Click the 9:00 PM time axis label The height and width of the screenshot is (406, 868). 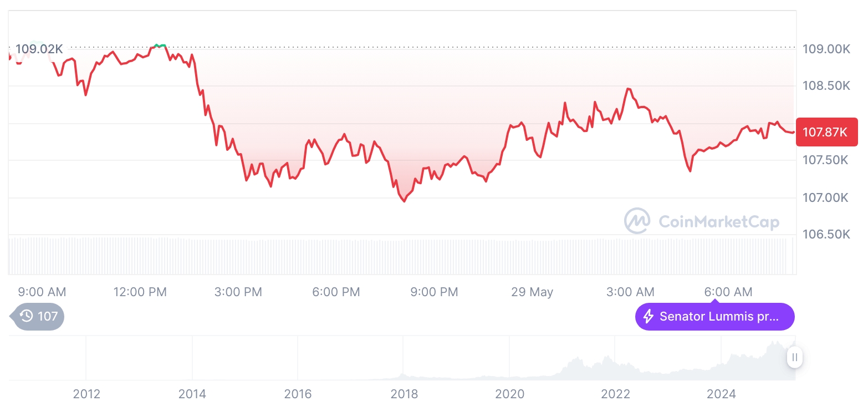click(x=434, y=292)
